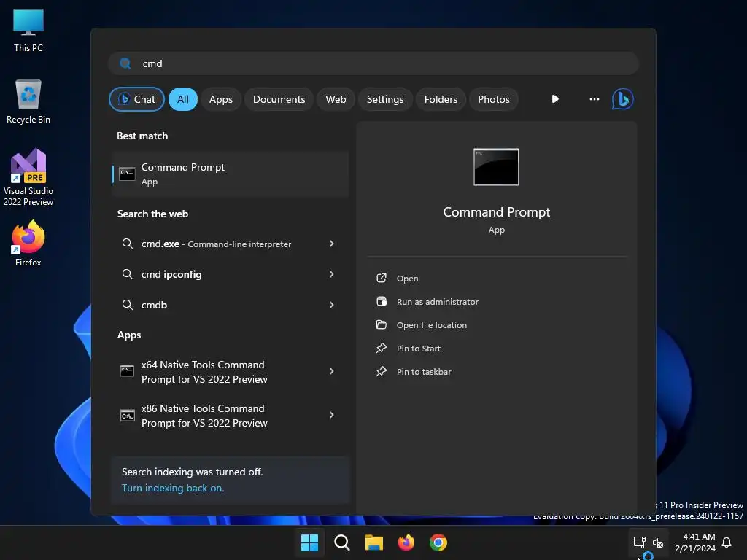Click the Turn indexing back on link

(x=173, y=488)
